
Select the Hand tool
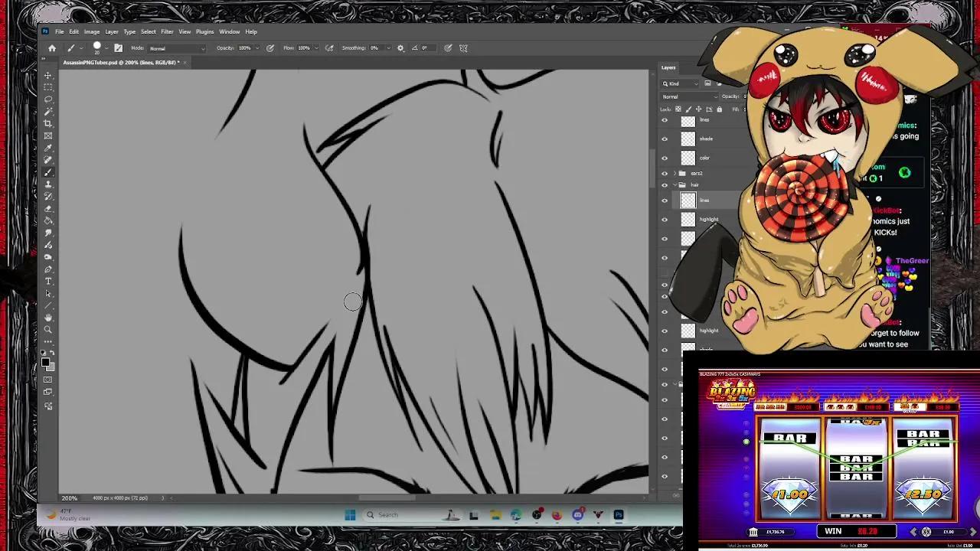click(48, 318)
